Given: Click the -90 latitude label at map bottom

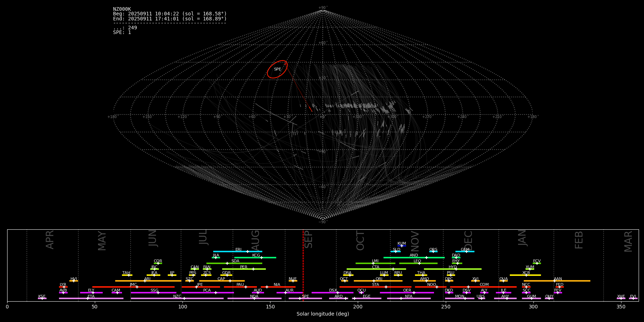Looking at the screenshot, I should click(x=322, y=222).
